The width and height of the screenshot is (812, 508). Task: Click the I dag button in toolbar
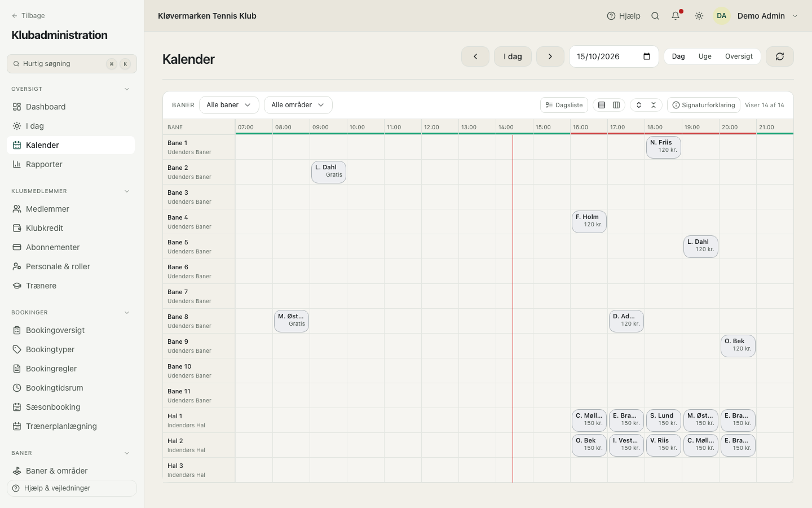(x=513, y=56)
